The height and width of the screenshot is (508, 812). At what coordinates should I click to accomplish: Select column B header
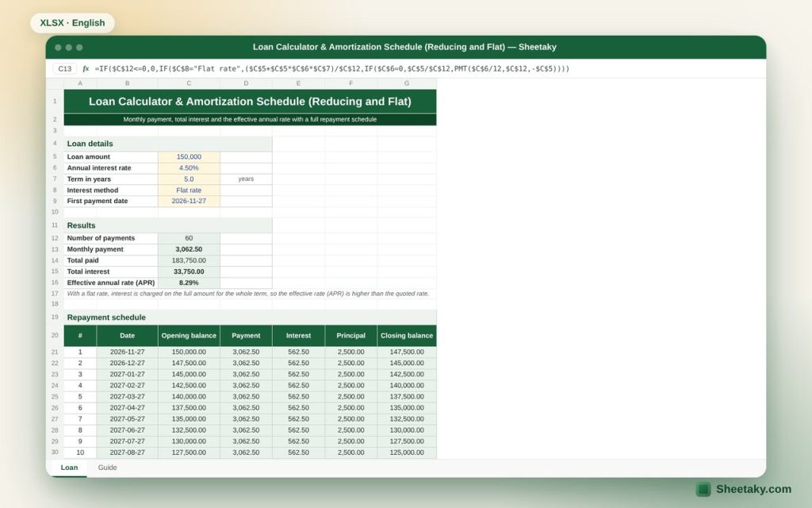(128, 83)
